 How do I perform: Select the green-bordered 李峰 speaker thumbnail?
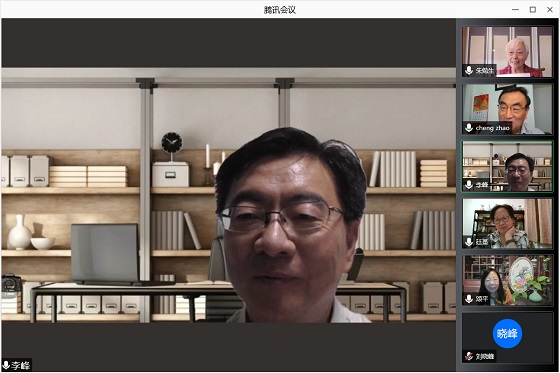click(507, 166)
